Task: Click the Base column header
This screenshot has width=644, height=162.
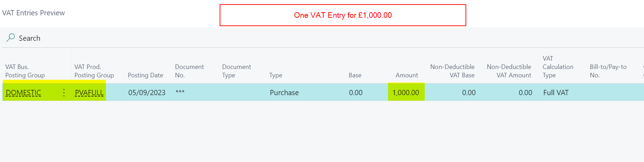Action: [355, 75]
